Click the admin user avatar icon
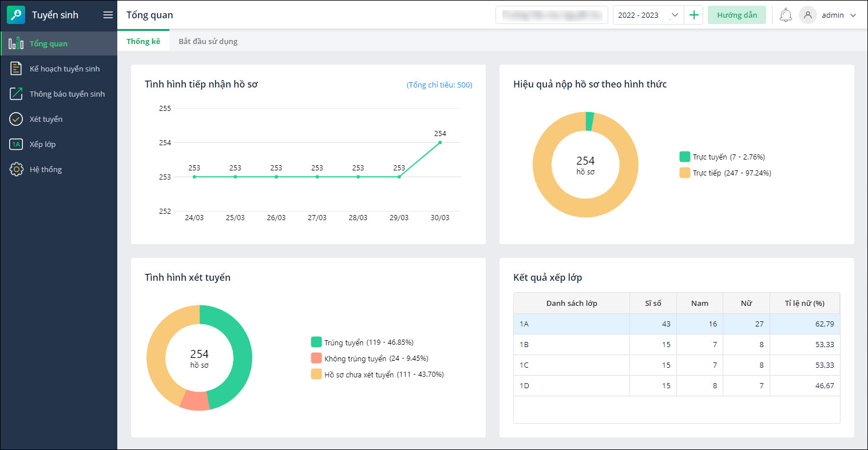 807,15
